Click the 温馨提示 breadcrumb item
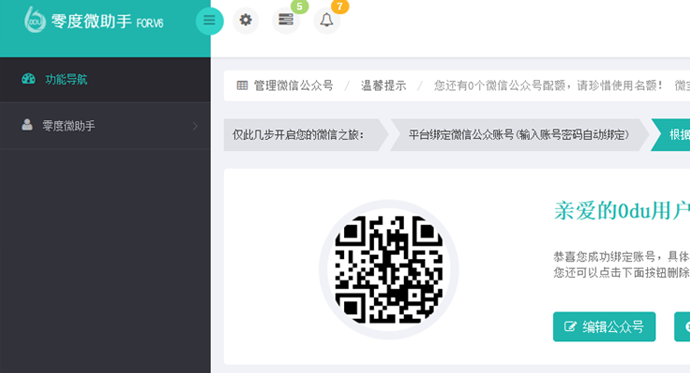 pyautogui.click(x=383, y=86)
